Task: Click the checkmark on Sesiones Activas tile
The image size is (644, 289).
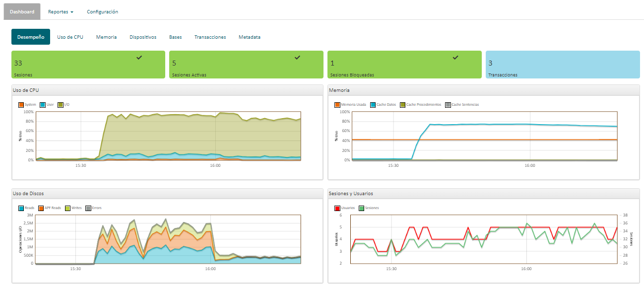Action: (x=297, y=58)
